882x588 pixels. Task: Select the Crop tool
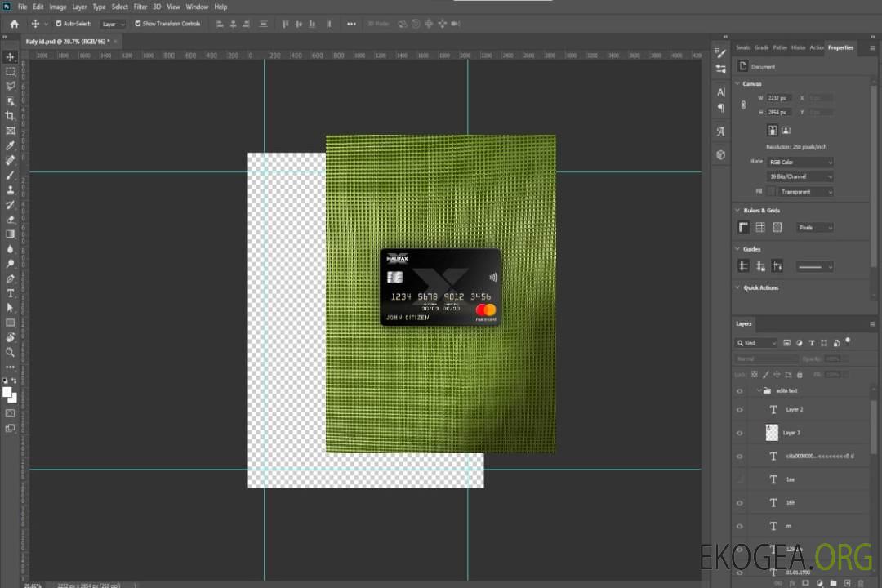pos(10,116)
